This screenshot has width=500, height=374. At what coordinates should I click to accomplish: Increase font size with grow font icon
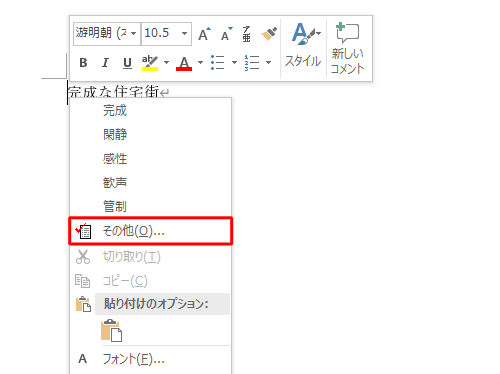click(x=204, y=34)
